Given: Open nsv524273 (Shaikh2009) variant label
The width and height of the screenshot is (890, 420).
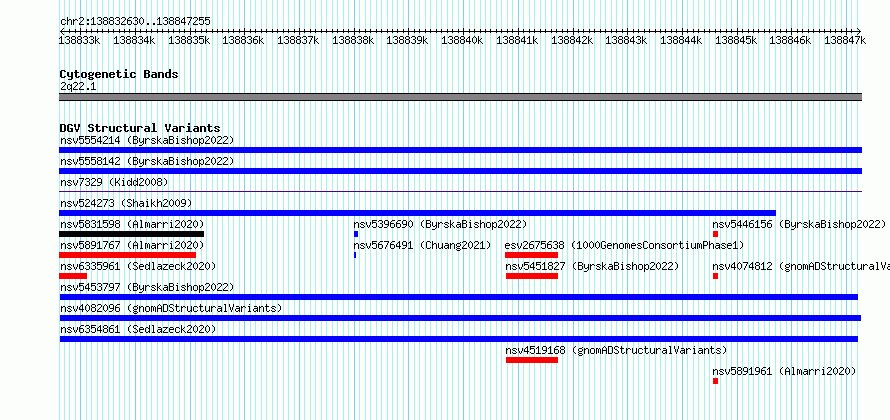Looking at the screenshot, I should (x=126, y=203).
